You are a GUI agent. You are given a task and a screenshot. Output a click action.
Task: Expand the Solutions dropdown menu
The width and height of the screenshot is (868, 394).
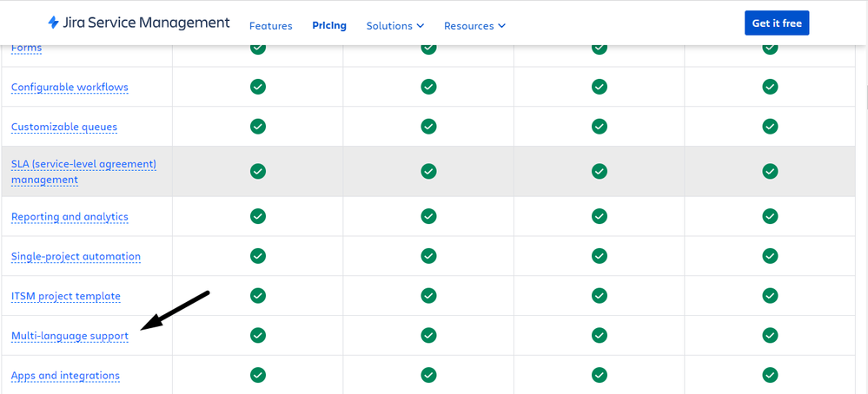point(395,26)
